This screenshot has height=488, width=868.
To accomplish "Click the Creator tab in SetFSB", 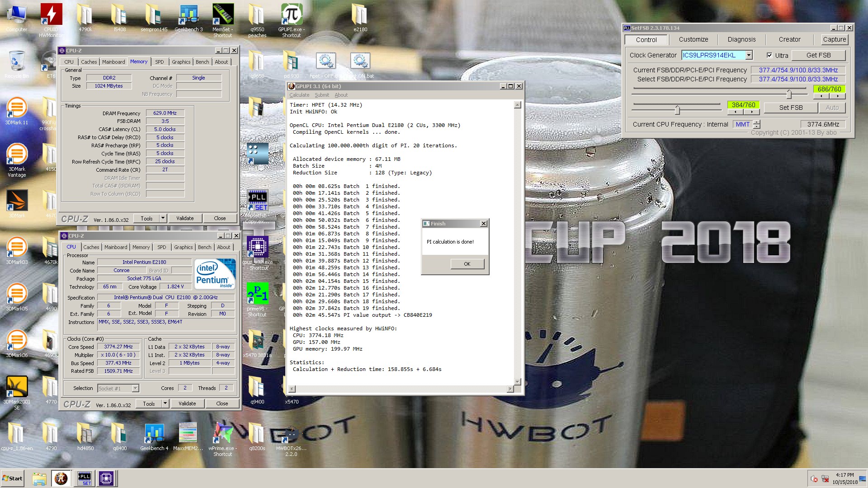I will [x=789, y=39].
